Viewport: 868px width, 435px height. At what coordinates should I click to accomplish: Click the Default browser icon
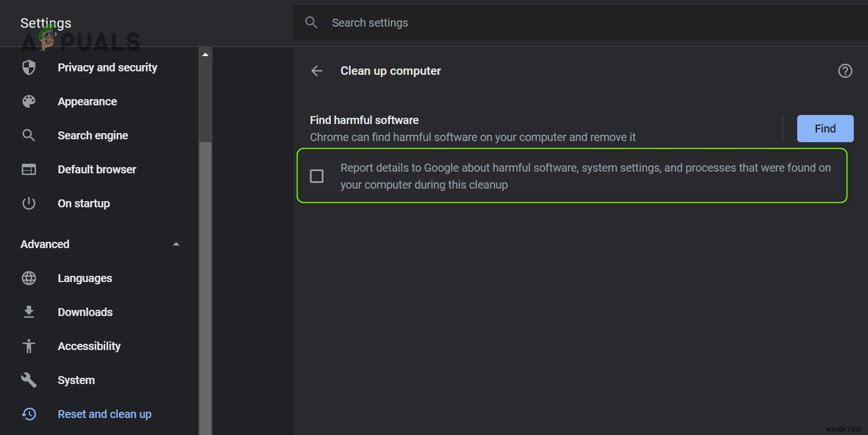(29, 169)
